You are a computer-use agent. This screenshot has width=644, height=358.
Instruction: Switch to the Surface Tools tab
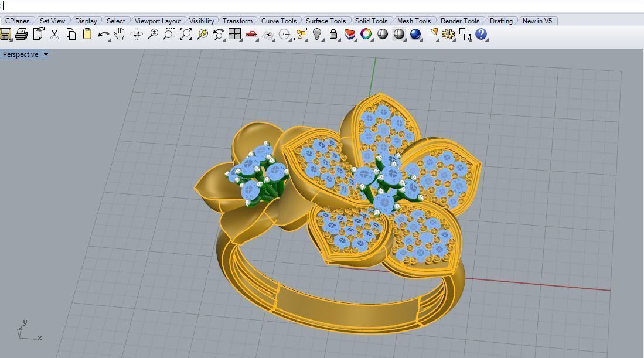coord(326,21)
